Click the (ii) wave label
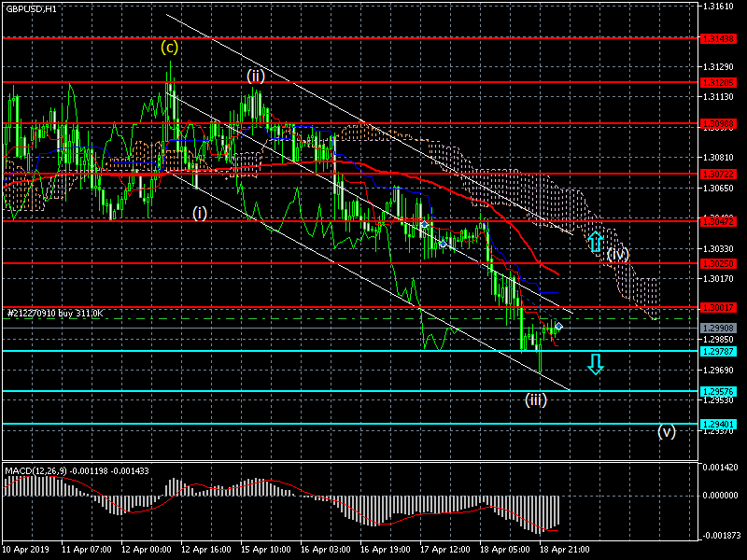Screen dimensions: 747x560 256,77
